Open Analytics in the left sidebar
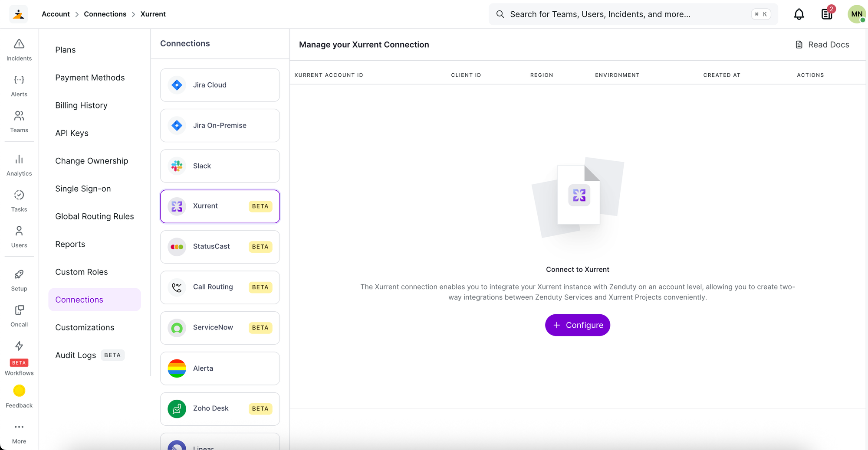Image resolution: width=868 pixels, height=450 pixels. 19,165
